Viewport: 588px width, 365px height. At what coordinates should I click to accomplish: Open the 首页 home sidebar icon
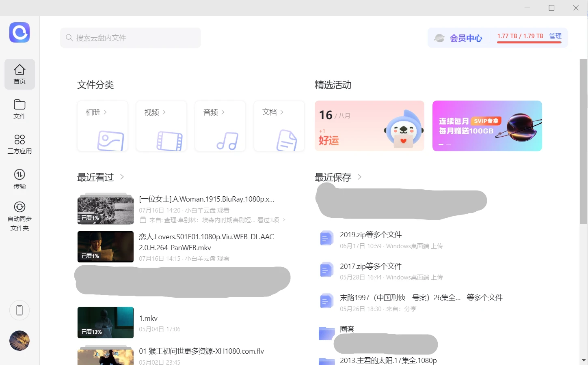[x=19, y=74]
